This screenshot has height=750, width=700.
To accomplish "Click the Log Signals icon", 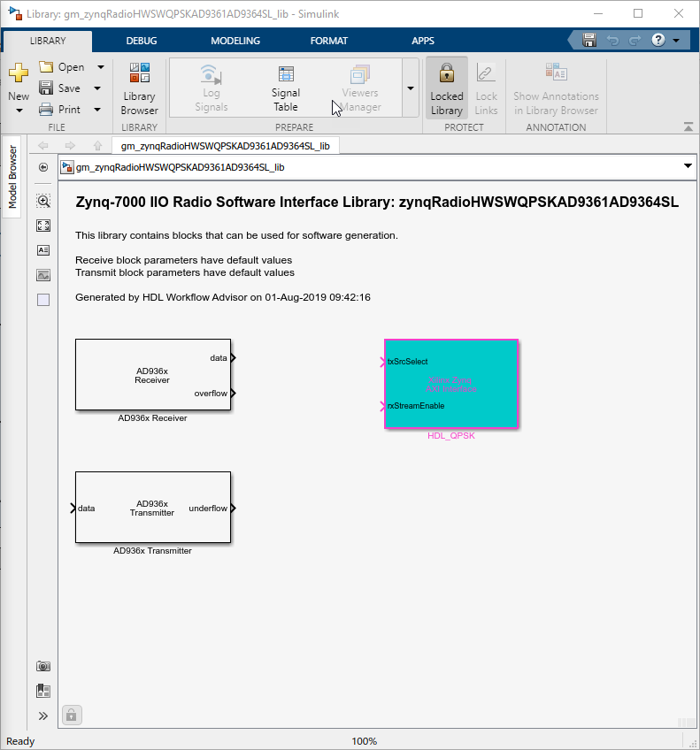I will click(211, 75).
